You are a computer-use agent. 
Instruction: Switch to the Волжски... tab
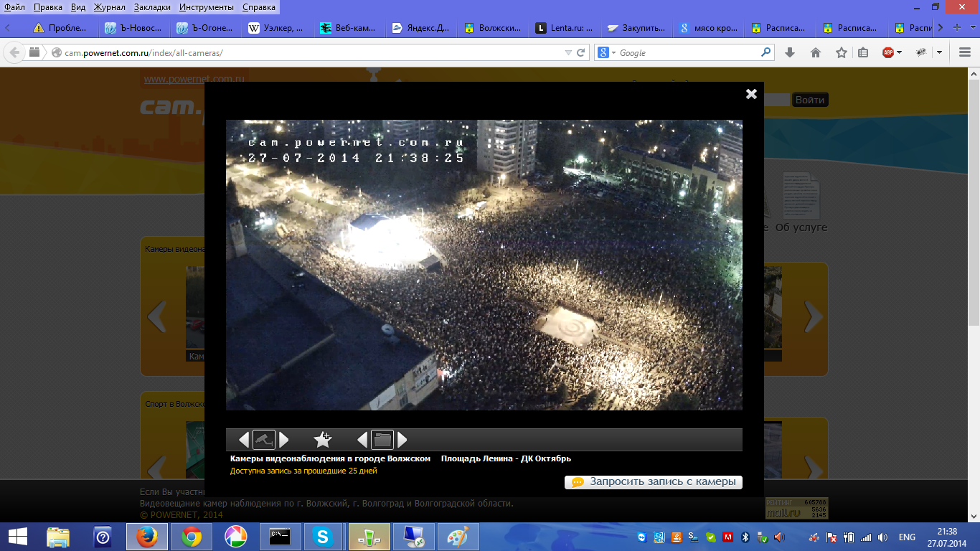point(492,29)
